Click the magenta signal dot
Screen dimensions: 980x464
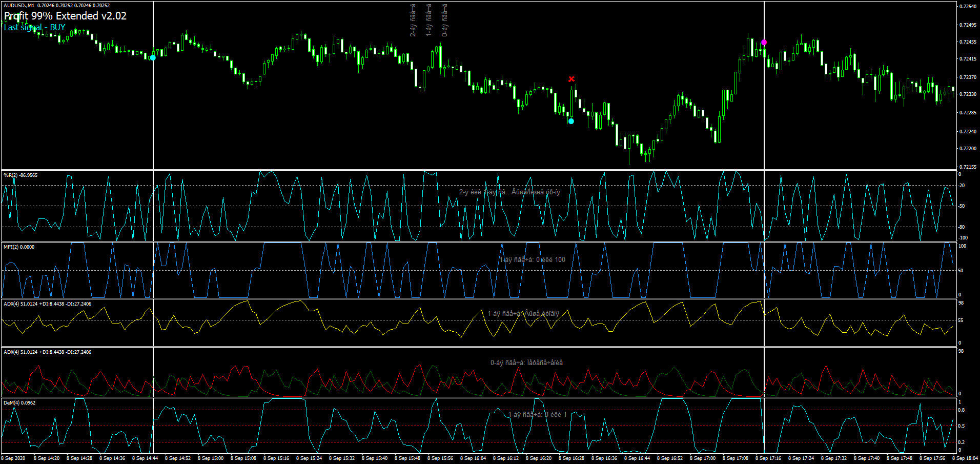tap(764, 43)
